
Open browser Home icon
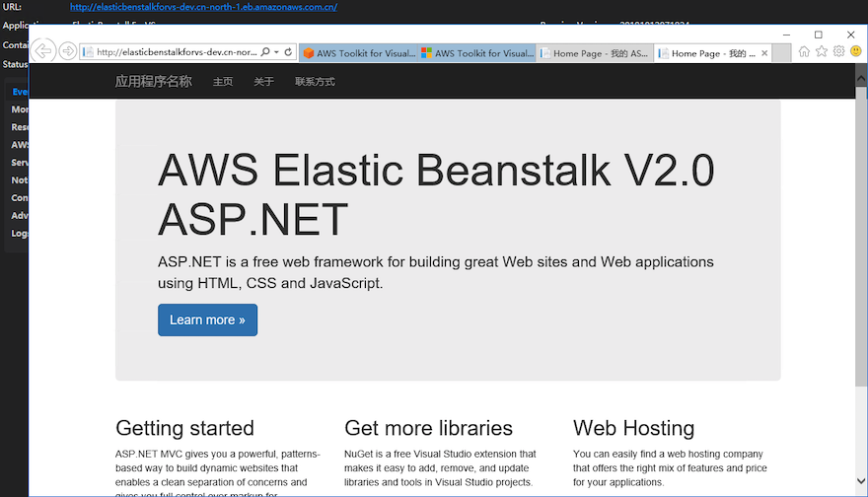(804, 51)
